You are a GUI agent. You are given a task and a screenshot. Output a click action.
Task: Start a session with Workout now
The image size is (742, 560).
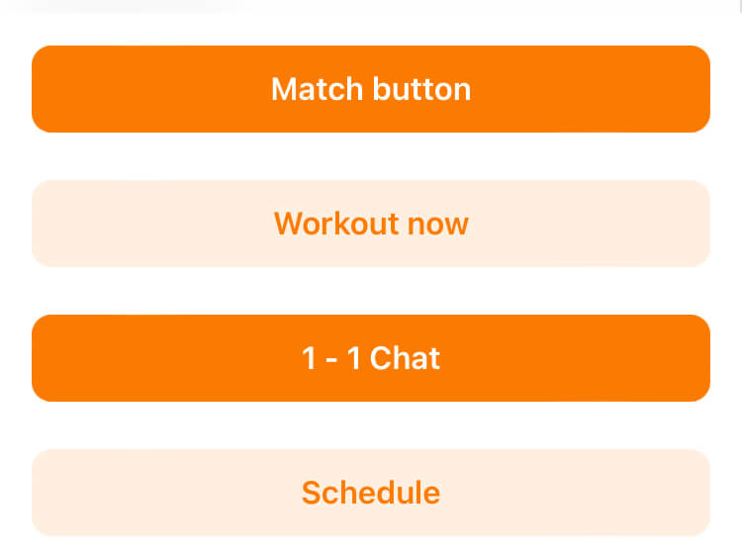(371, 224)
